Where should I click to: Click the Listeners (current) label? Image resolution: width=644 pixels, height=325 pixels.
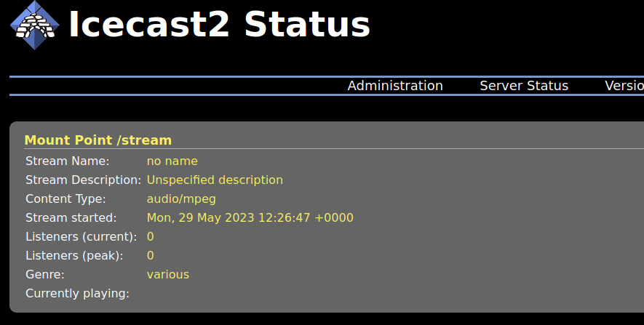pos(81,236)
